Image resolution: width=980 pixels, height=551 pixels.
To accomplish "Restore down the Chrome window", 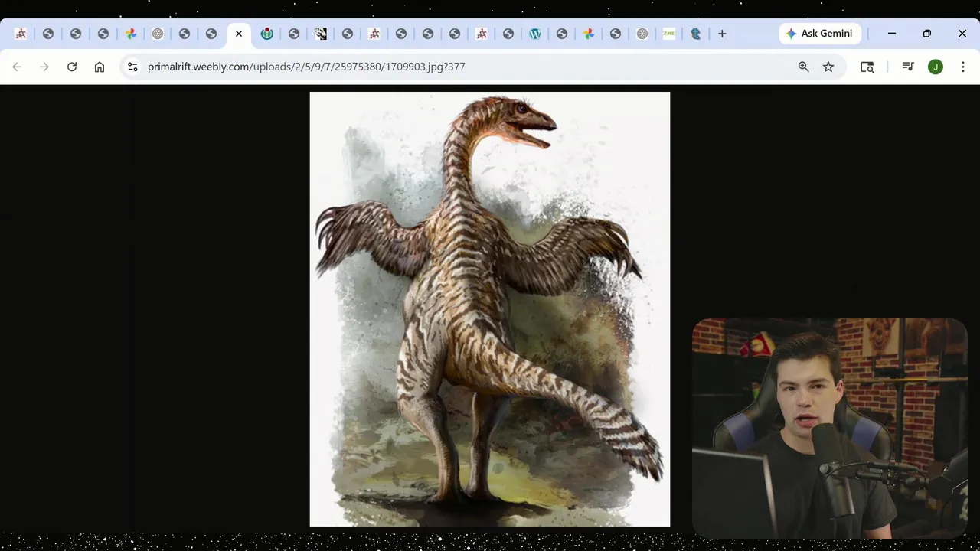I will 927,34.
